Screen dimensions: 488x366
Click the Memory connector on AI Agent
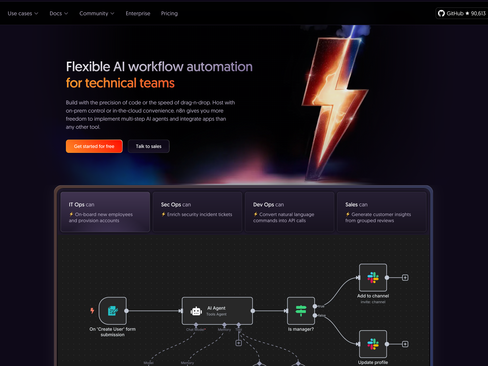tap(224, 325)
